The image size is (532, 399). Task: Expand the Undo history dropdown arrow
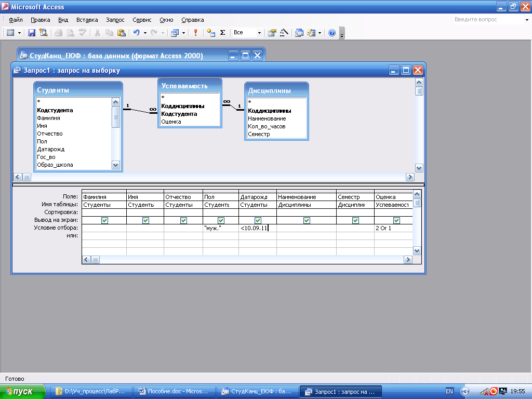(x=145, y=33)
